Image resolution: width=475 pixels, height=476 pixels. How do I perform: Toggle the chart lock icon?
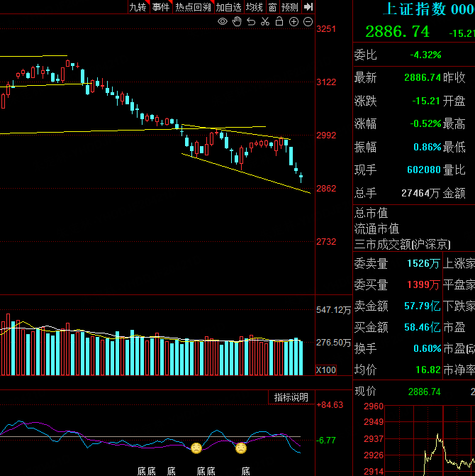[279, 22]
